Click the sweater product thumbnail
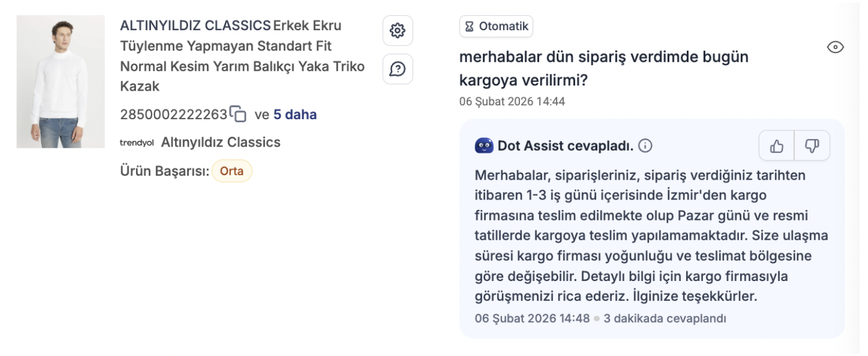The image size is (868, 356). coord(60,81)
